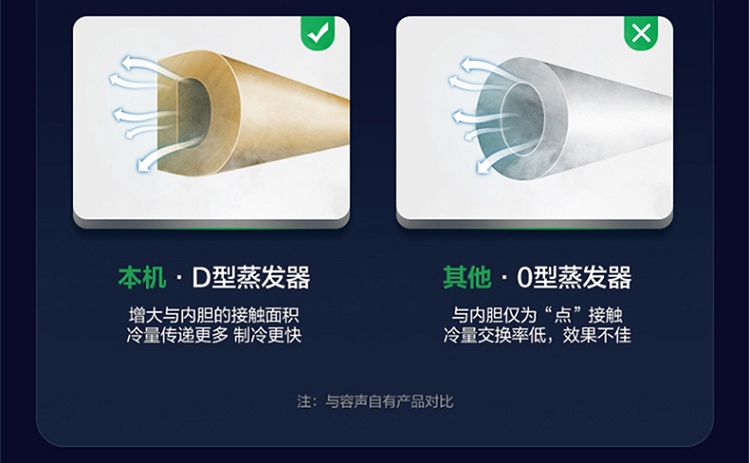Click the round opening of silver tube
Screen dimensions: 750x463
coord(522,119)
